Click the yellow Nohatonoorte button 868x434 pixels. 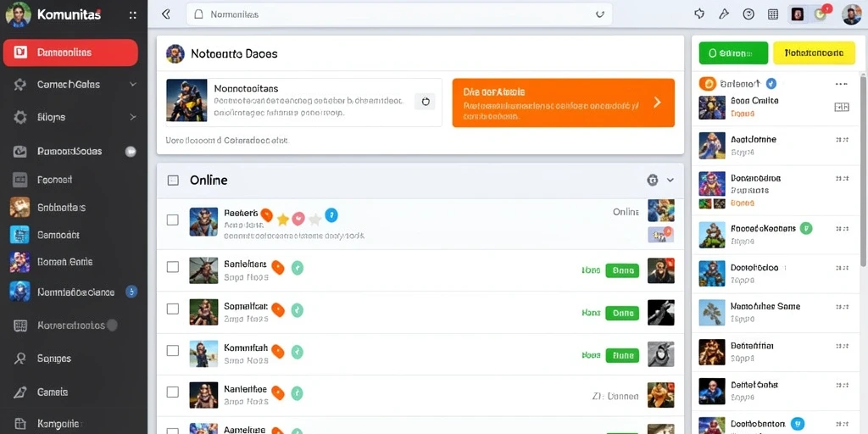coord(814,53)
